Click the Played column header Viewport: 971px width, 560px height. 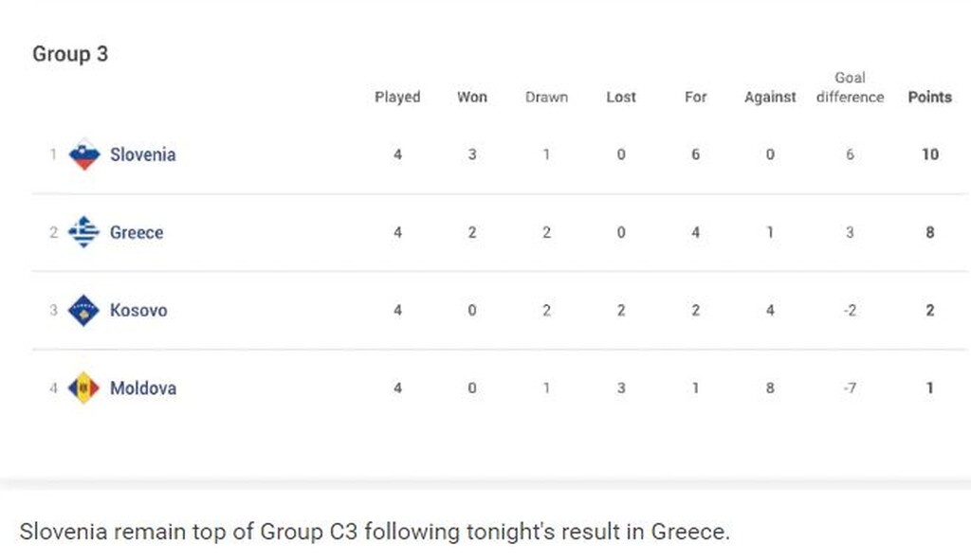[x=397, y=97]
